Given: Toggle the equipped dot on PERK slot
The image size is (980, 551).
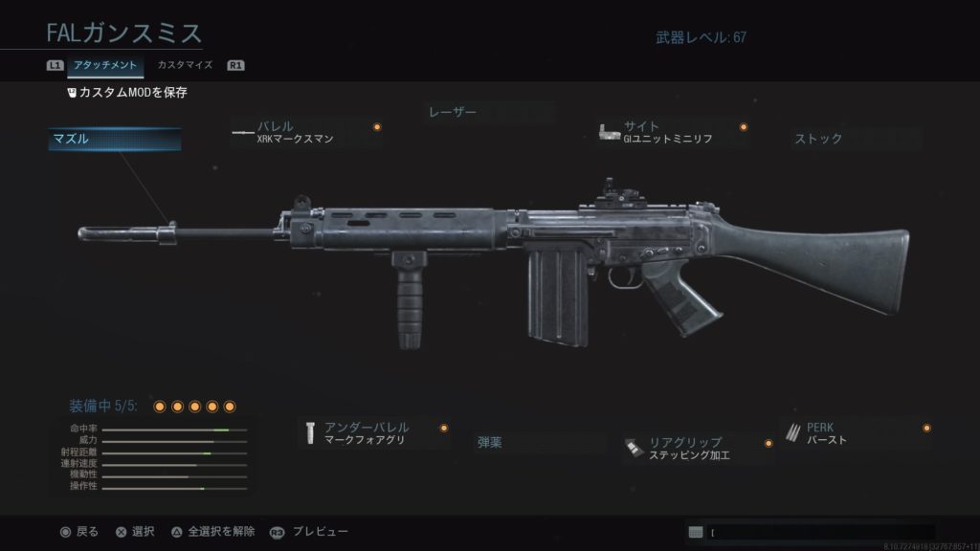Looking at the screenshot, I should click(x=926, y=428).
